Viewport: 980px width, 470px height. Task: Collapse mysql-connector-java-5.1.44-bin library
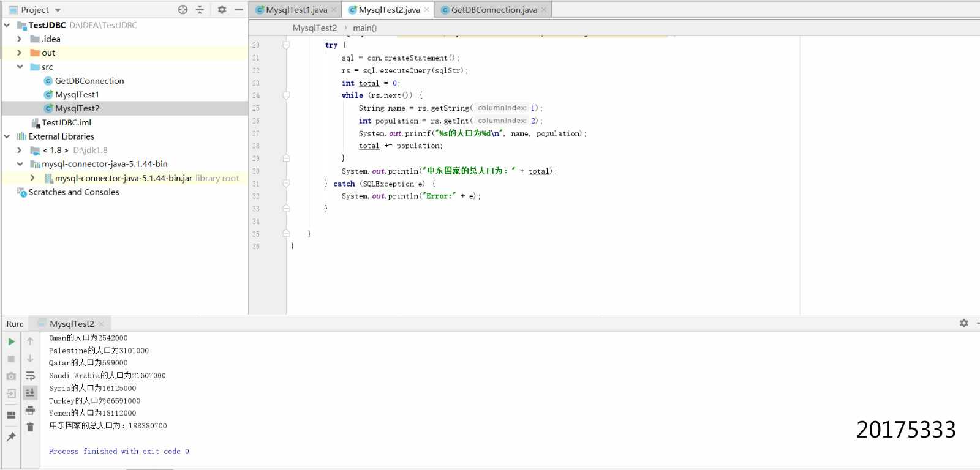(20, 164)
